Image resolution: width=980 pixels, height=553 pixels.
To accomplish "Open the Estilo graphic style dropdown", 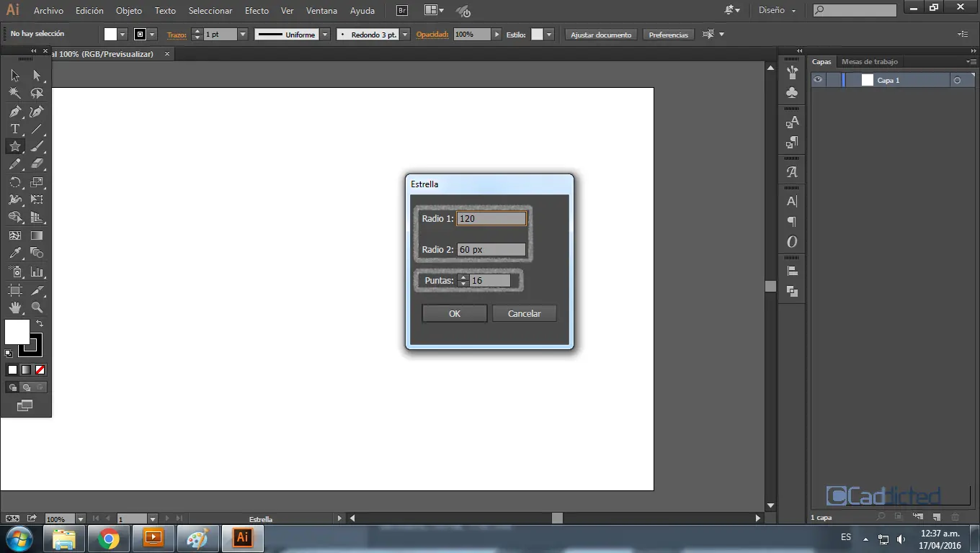I will [x=549, y=35].
